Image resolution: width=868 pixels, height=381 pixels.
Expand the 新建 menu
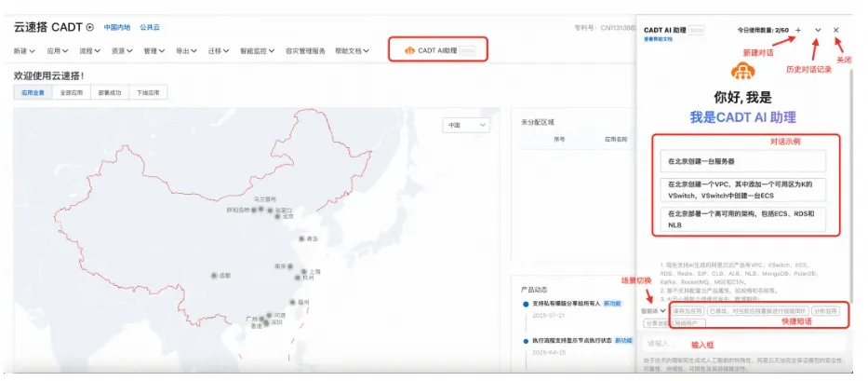click(x=24, y=50)
